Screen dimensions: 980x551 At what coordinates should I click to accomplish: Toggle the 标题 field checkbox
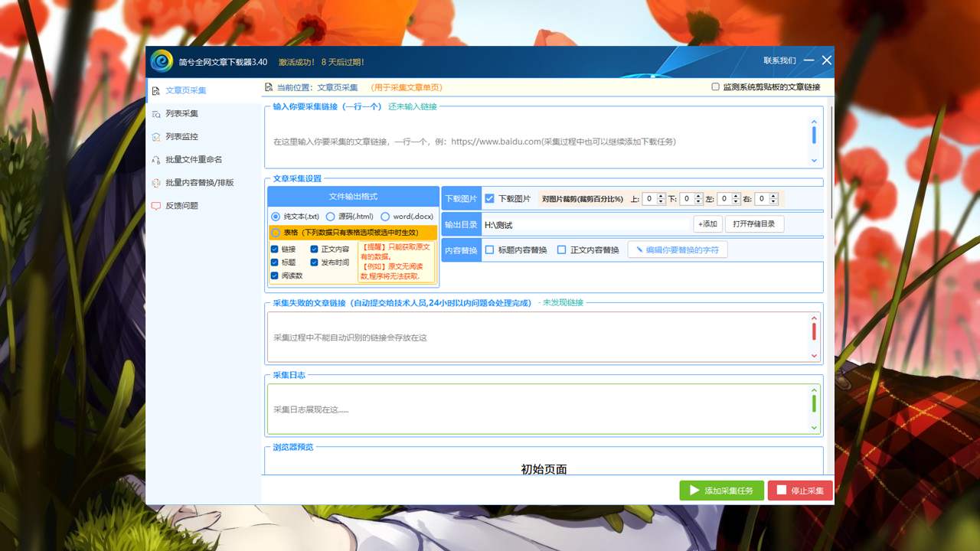[x=275, y=262]
